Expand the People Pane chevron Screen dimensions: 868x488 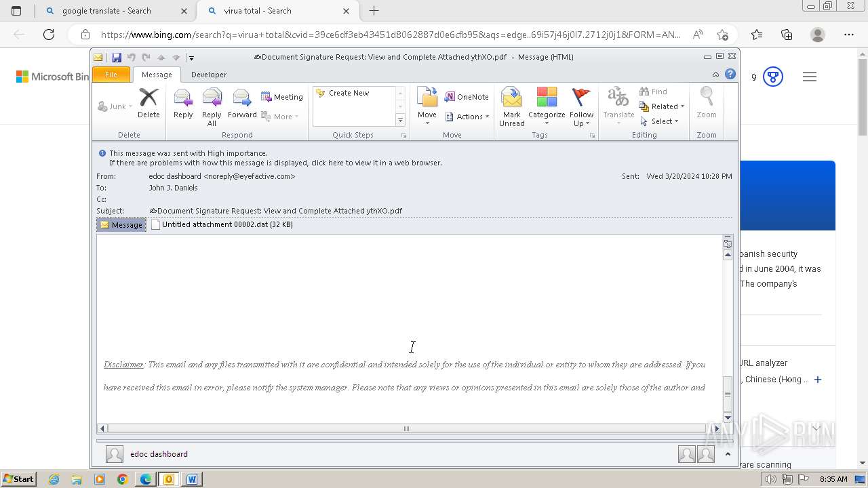pyautogui.click(x=728, y=454)
